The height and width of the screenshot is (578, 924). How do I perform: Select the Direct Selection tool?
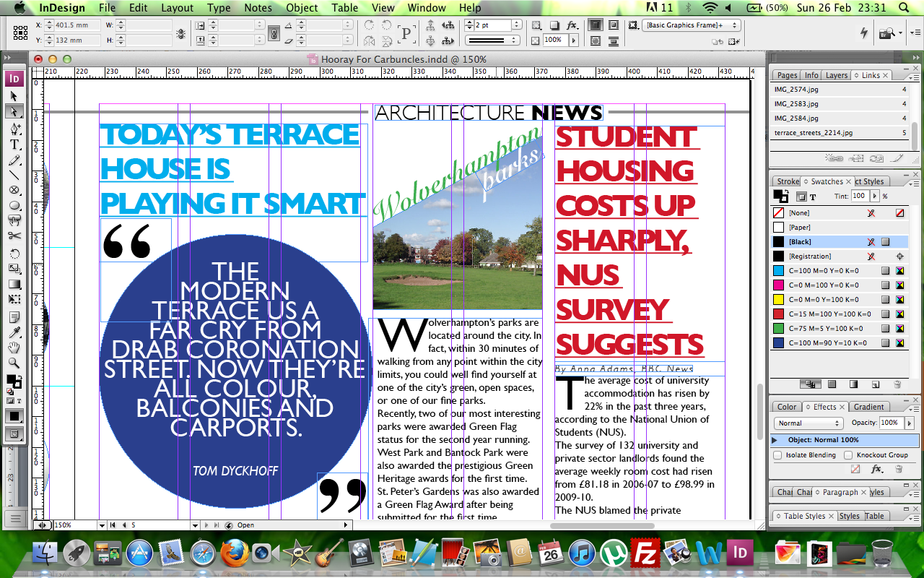(14, 112)
